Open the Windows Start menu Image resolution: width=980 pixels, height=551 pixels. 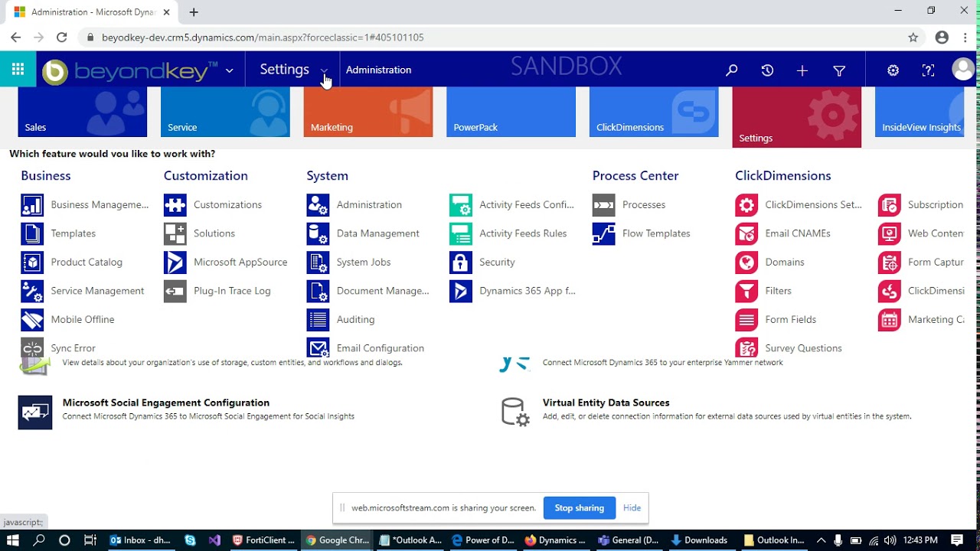(x=12, y=540)
